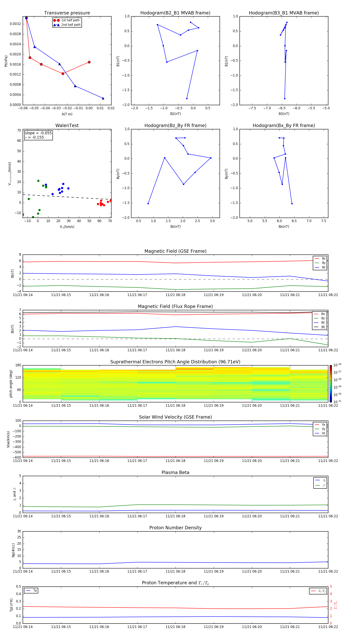Click the 'Magnetic Field (Flux Rope Frame)' title
This screenshot has width=351, height=644.
pos(175,307)
